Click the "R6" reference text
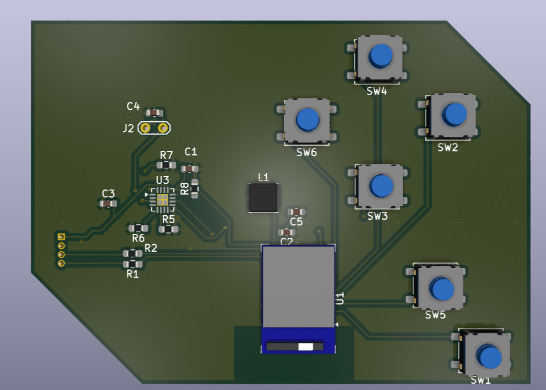This screenshot has height=390, width=546. (x=138, y=238)
